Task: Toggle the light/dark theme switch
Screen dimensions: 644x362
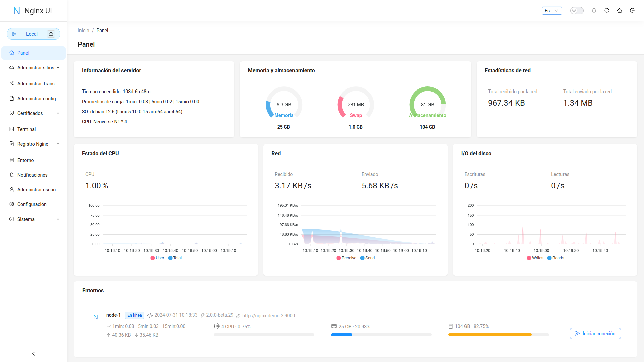Action: click(577, 11)
